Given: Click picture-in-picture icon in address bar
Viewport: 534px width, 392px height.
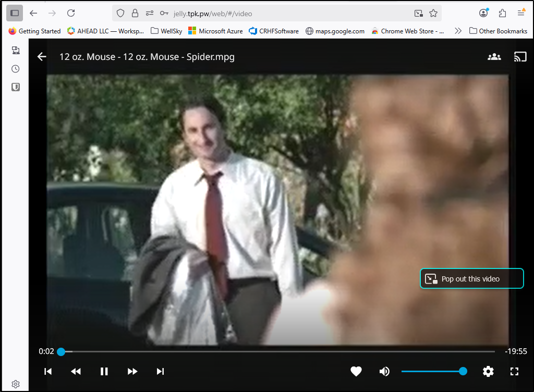Looking at the screenshot, I should click(x=419, y=13).
